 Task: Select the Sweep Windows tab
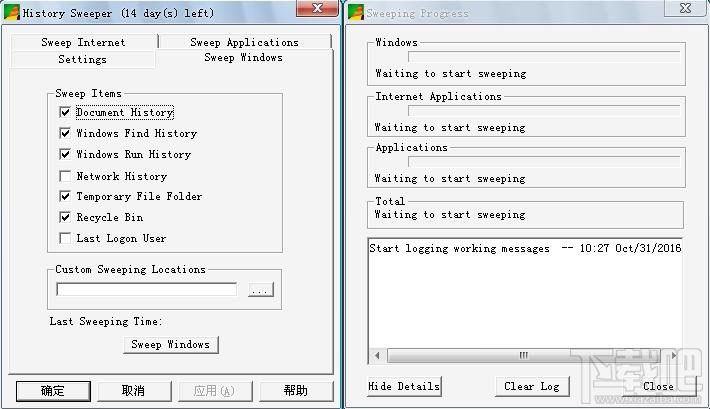[244, 58]
